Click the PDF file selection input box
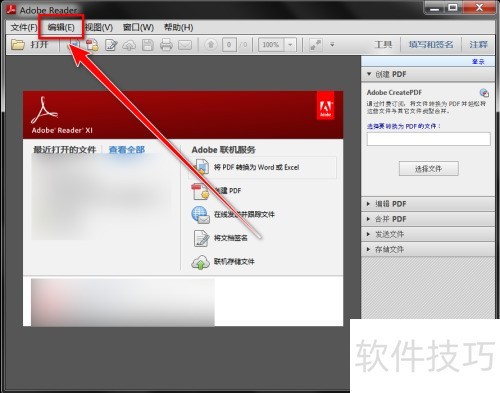Screen dimensions: 500x393 428,139
